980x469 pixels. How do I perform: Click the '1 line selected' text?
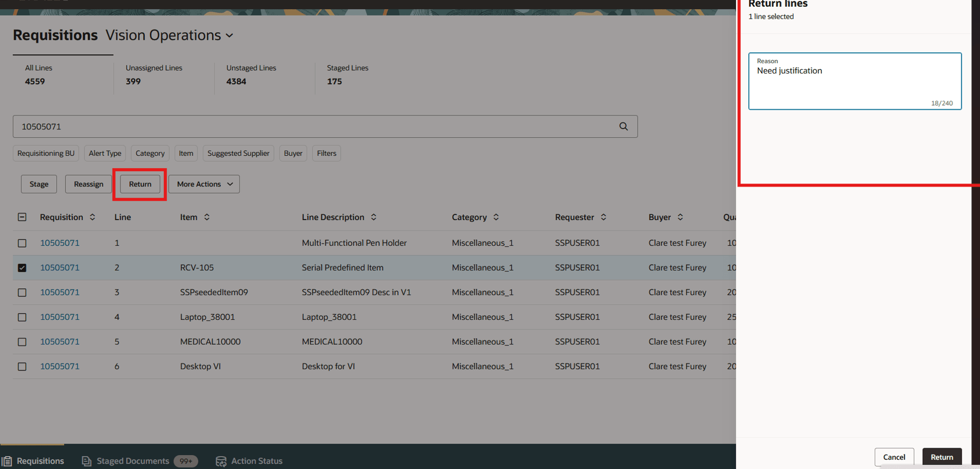point(771,17)
